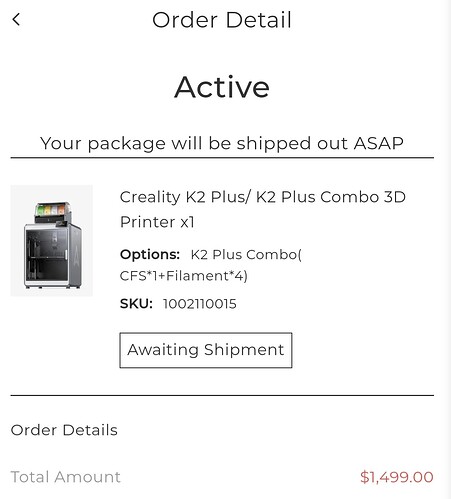The width and height of the screenshot is (451, 499).
Task: Click the CFS*1+Filament*4 option line
Action: coord(184,276)
